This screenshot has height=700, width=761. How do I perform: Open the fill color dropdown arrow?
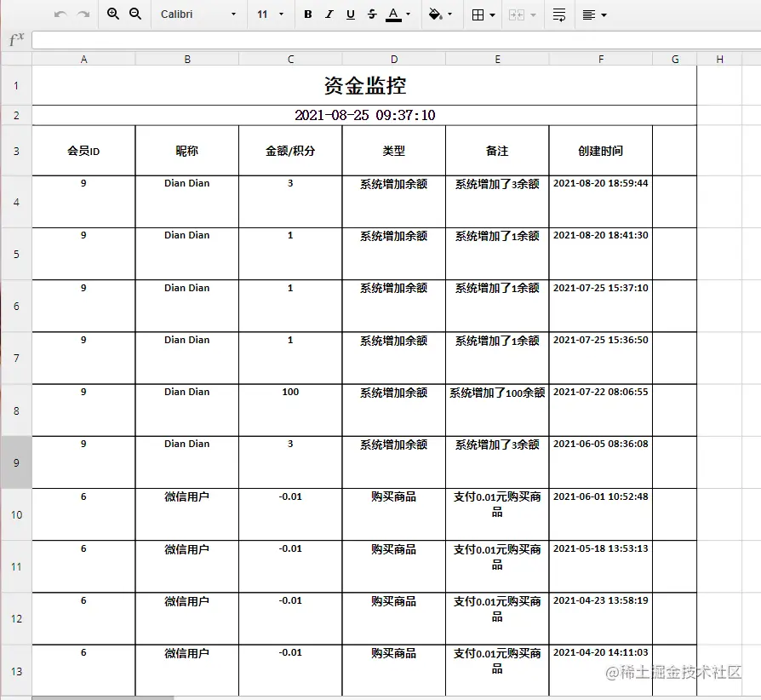point(450,14)
